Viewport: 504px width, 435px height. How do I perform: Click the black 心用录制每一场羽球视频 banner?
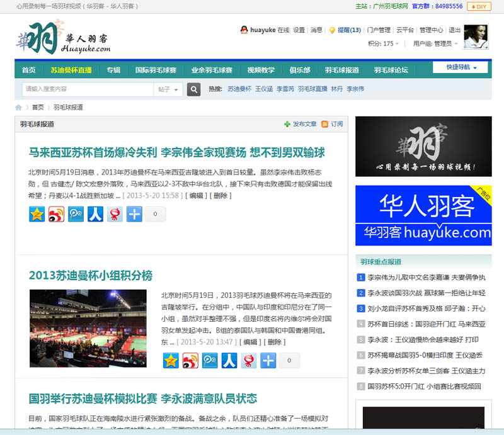pos(423,147)
